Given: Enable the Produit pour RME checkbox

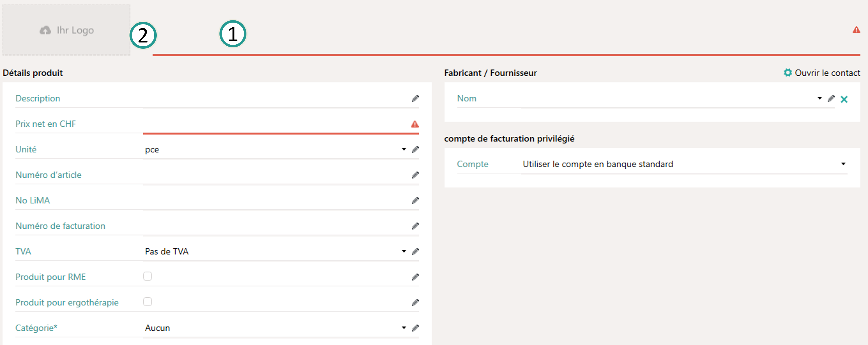Looking at the screenshot, I should 147,276.
